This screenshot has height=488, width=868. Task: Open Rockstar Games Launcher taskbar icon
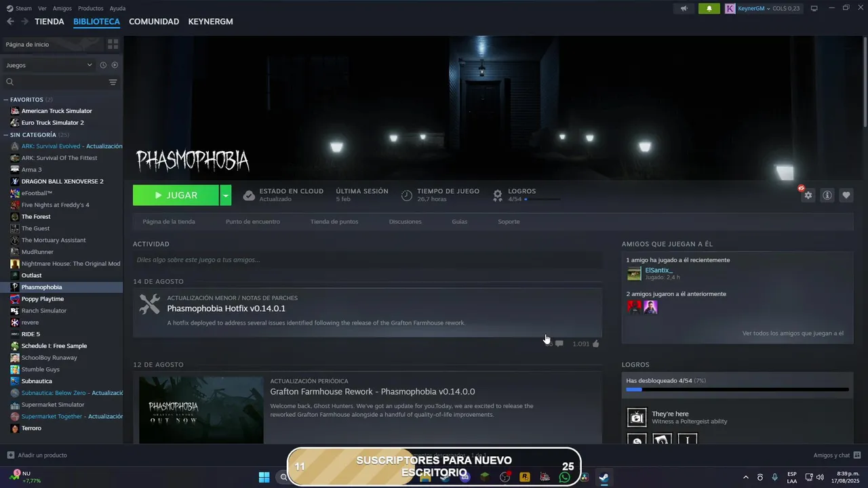click(x=525, y=477)
